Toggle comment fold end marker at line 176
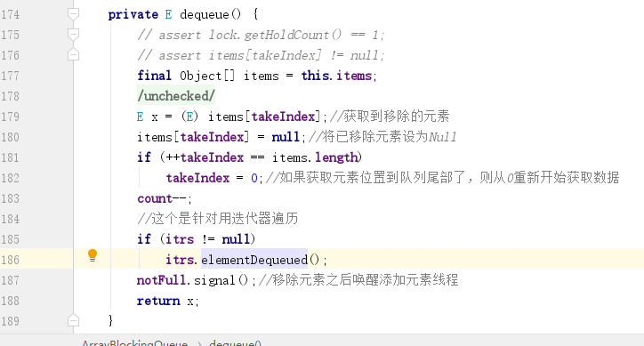Screen dimensions: 644x346 [73, 55]
